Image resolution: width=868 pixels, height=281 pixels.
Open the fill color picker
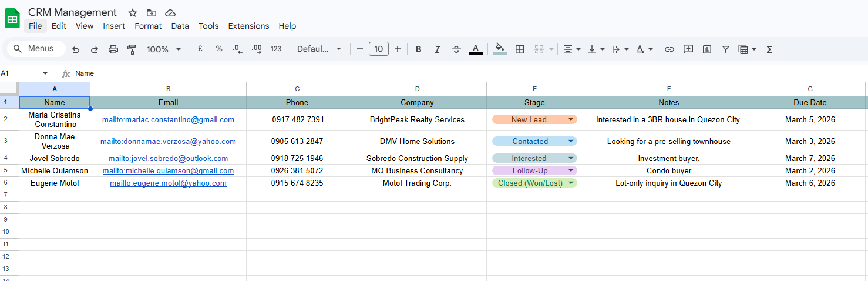[500, 49]
